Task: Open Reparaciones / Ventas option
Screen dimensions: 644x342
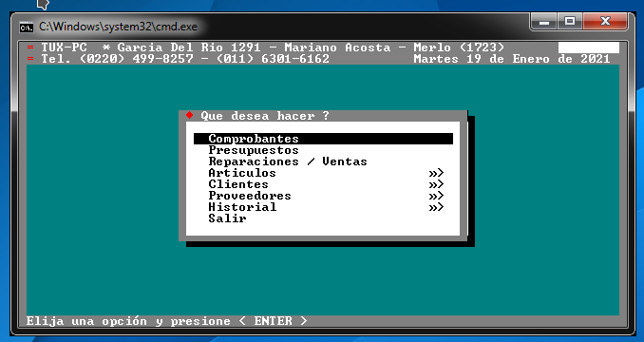Action: 288,161
